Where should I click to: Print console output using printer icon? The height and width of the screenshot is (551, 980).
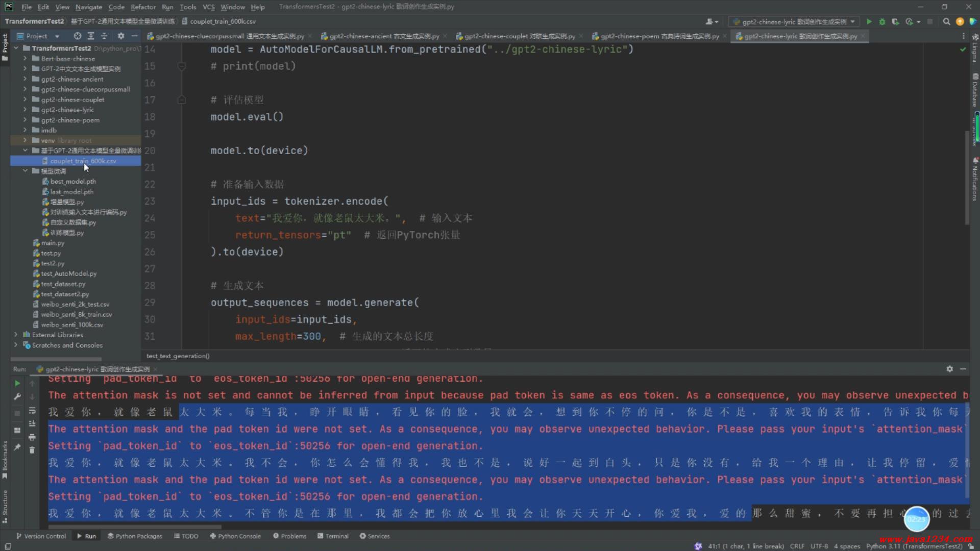32,437
